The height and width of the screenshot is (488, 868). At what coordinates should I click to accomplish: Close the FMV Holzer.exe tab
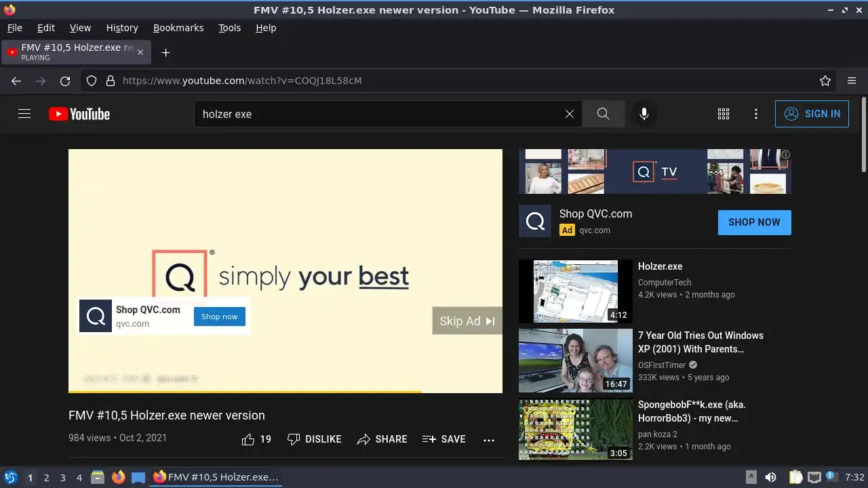(140, 52)
